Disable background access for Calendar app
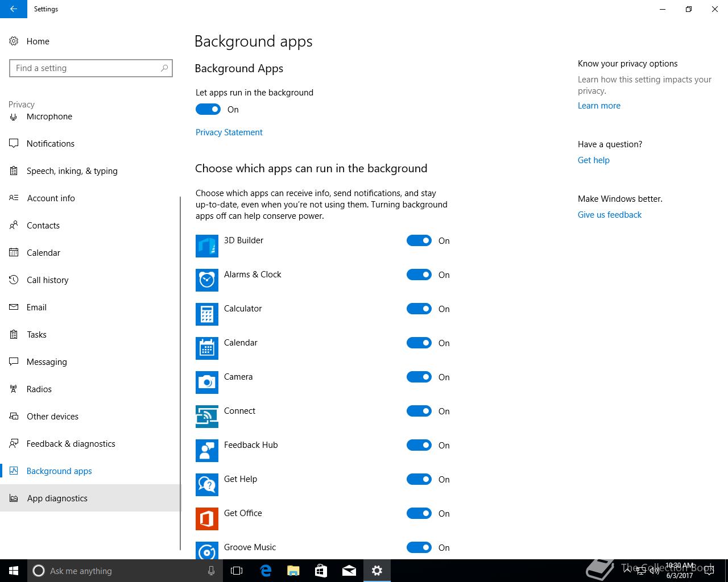 (x=419, y=343)
